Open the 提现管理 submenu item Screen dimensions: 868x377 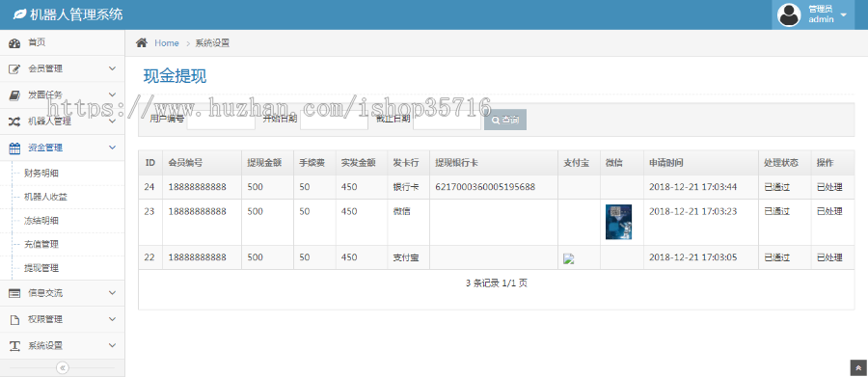click(42, 268)
